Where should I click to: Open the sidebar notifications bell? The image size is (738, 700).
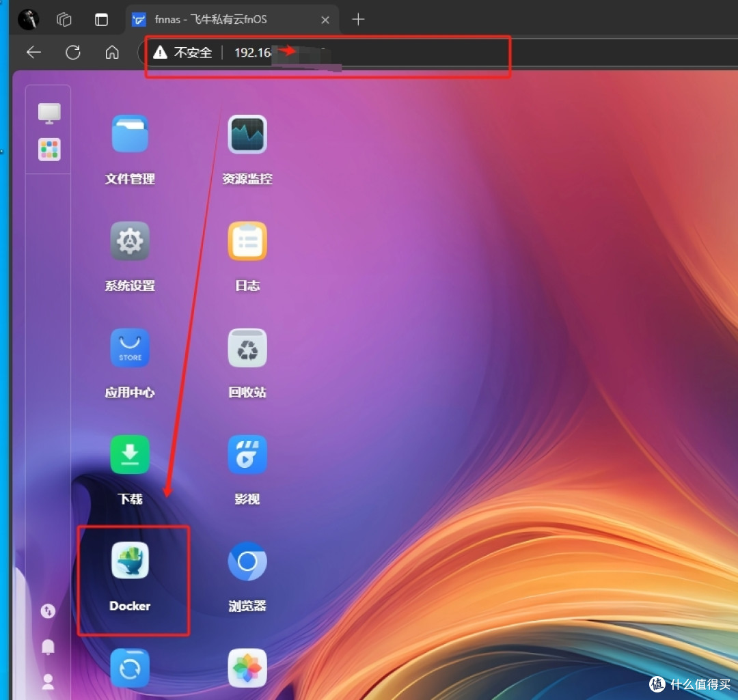48,646
